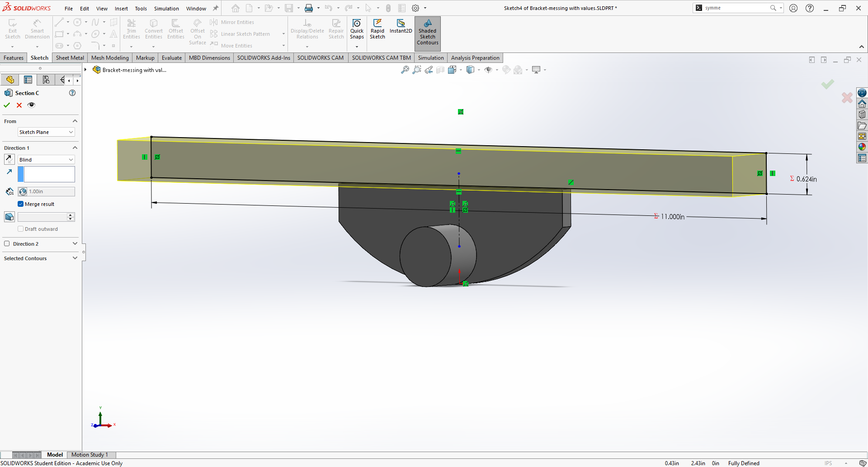This screenshot has width=868, height=467.
Task: Open Quick Snaps tool
Action: (357, 29)
